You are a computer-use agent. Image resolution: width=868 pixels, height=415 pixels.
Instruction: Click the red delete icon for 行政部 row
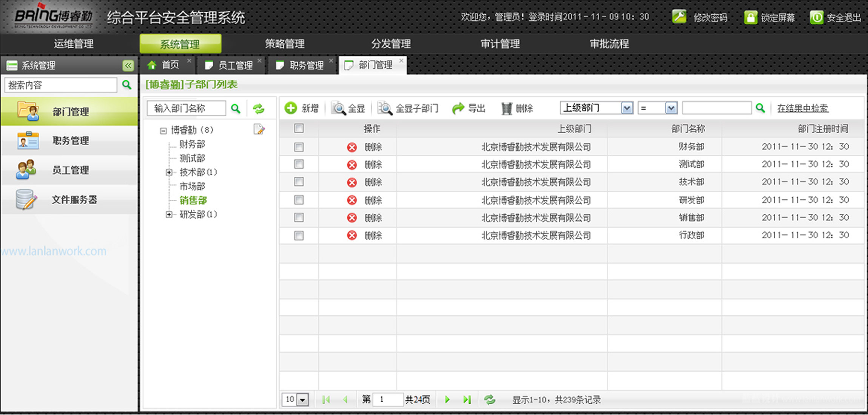(x=352, y=236)
